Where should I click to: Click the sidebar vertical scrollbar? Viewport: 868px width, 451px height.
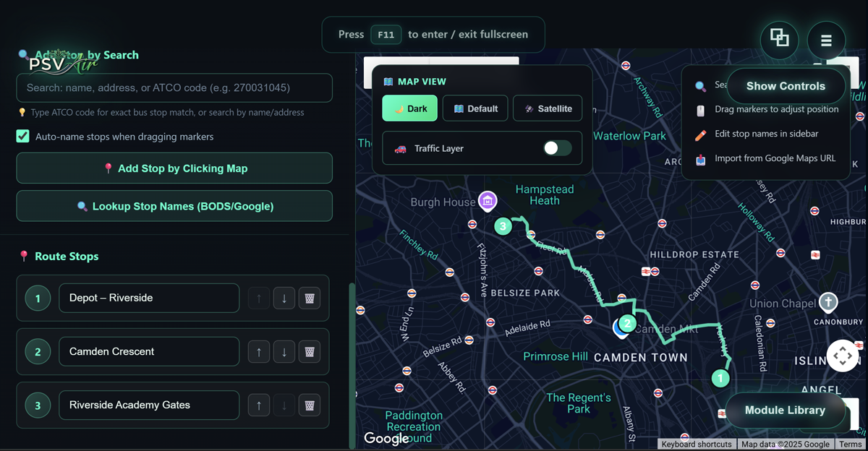pyautogui.click(x=352, y=365)
